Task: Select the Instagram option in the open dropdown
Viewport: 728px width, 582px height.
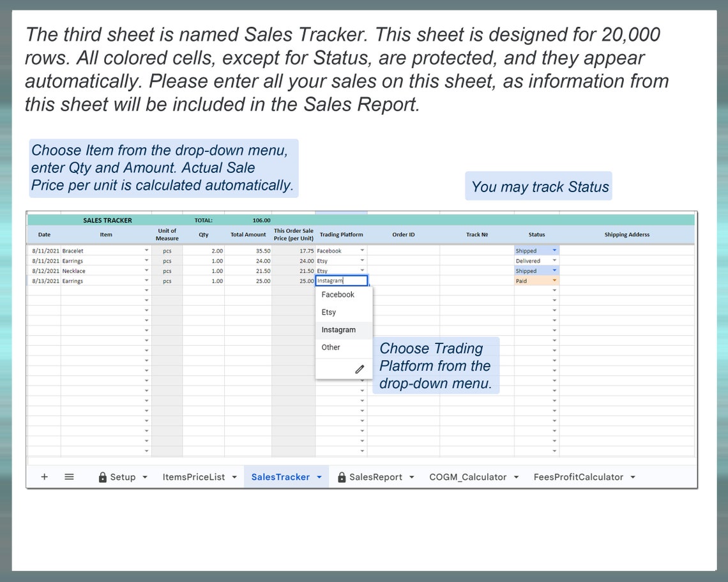Action: [337, 330]
